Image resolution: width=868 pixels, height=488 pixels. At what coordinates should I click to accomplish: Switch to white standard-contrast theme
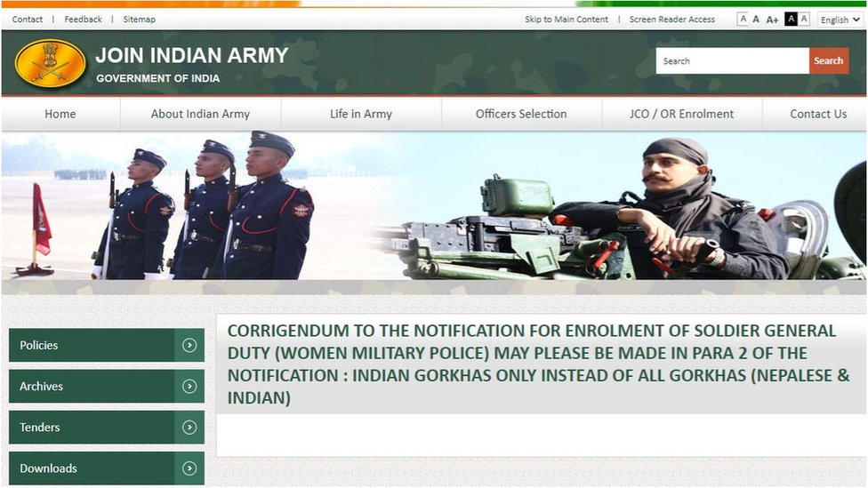804,19
